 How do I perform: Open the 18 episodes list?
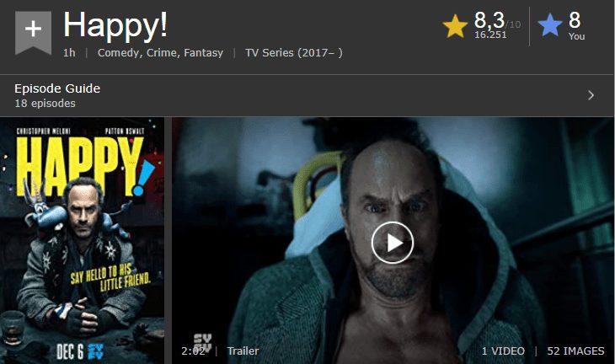[x=45, y=104]
